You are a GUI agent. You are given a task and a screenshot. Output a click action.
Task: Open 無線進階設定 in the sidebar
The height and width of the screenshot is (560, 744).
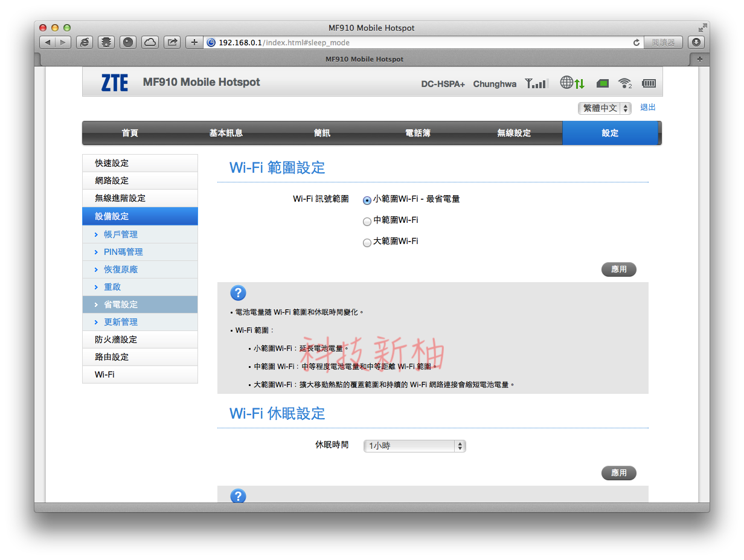tap(140, 198)
